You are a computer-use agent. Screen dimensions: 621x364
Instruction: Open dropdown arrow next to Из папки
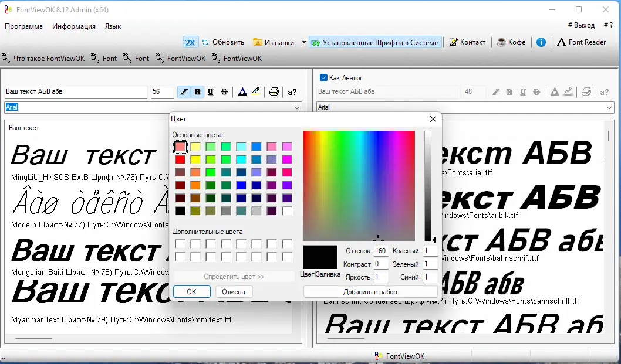coord(304,42)
